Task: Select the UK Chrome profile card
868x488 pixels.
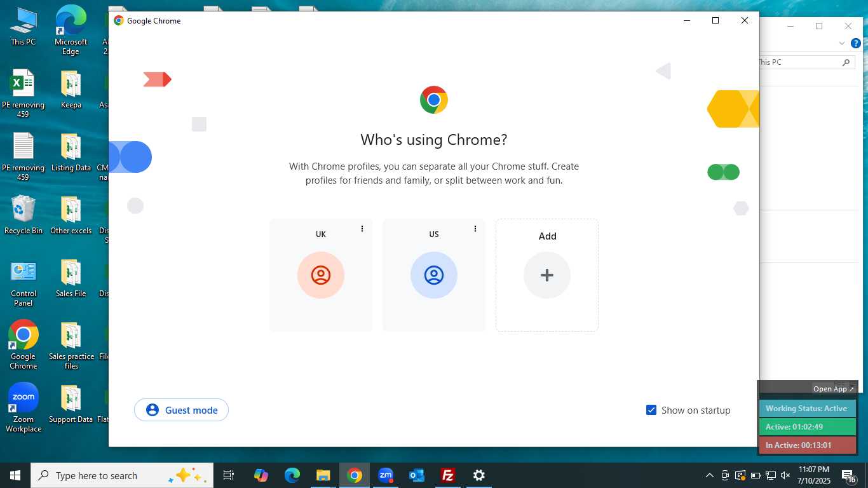Action: coord(321,275)
